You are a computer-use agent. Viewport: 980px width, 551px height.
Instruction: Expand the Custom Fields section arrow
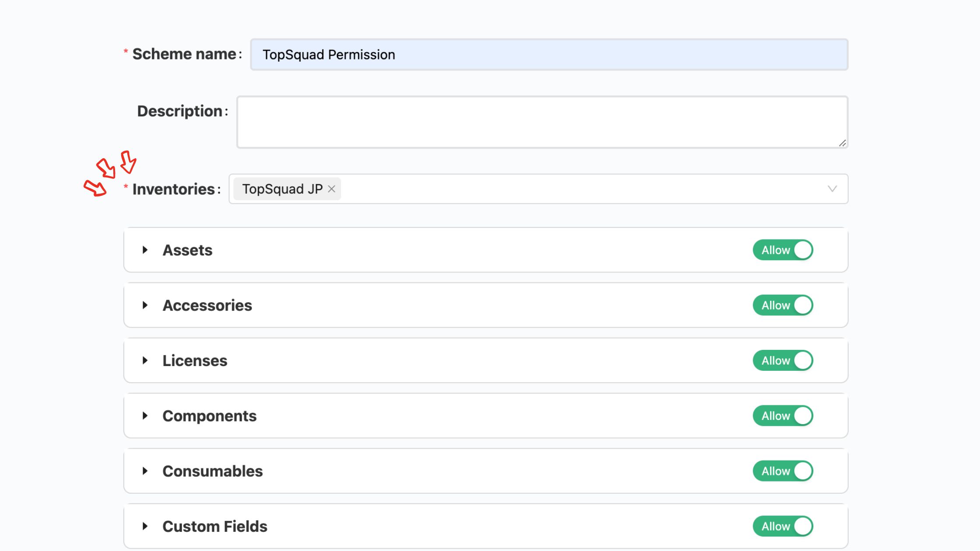145,526
